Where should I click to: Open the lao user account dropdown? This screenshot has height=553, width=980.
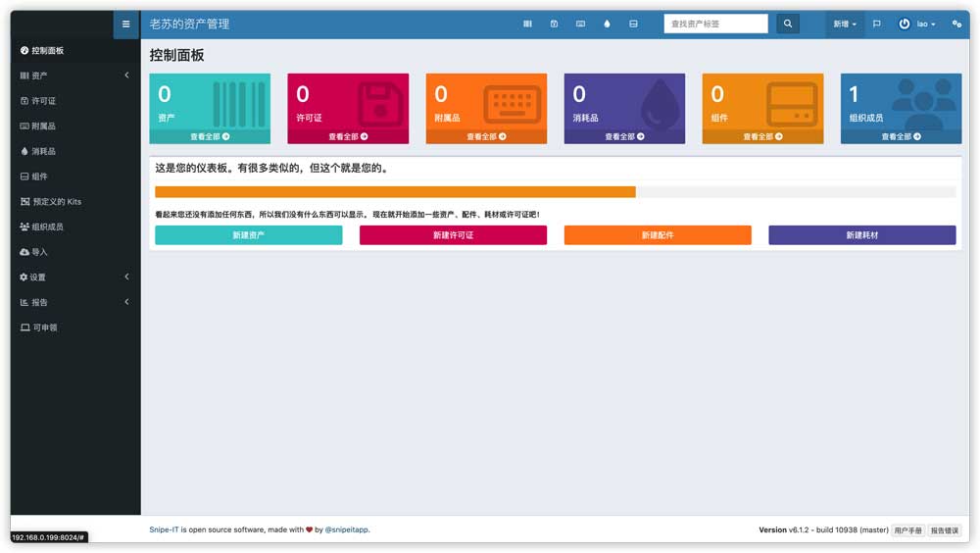tap(917, 25)
